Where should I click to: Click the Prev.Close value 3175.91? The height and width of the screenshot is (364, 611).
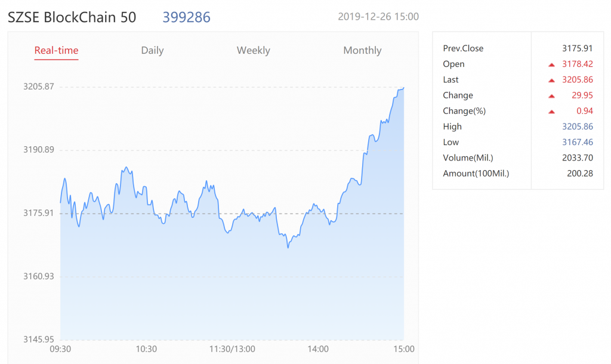pos(578,48)
